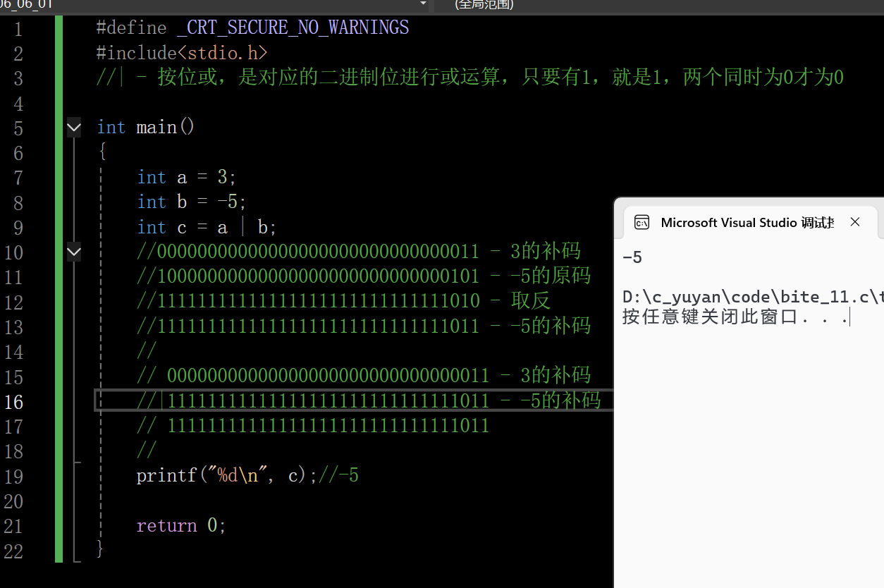This screenshot has height=588, width=884.
Task: Open the (全局范围) scope dropdown
Action: pos(484,4)
